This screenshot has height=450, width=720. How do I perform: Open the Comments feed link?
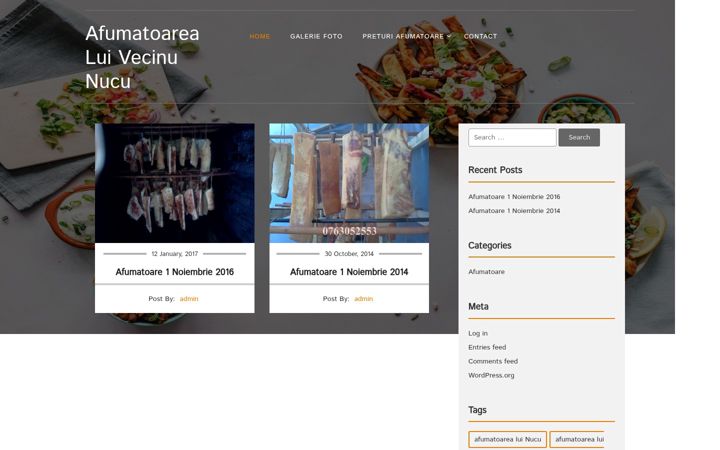tap(493, 361)
